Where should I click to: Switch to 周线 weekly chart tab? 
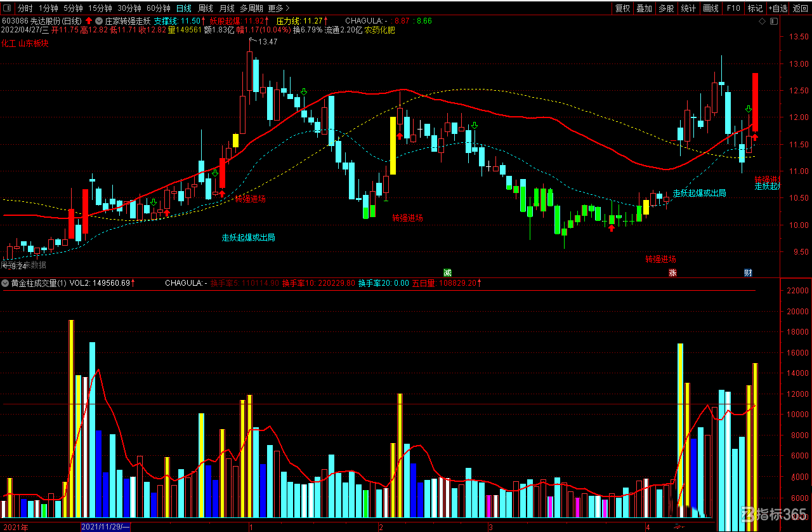pyautogui.click(x=206, y=8)
